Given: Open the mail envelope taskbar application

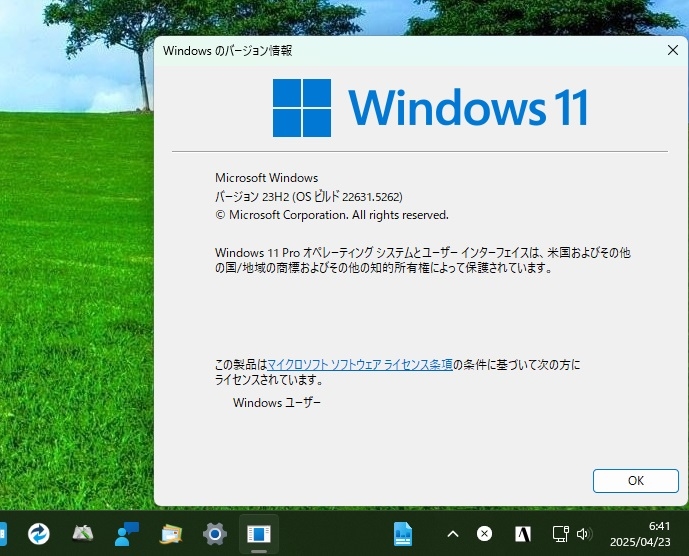Looking at the screenshot, I should pyautogui.click(x=170, y=534).
